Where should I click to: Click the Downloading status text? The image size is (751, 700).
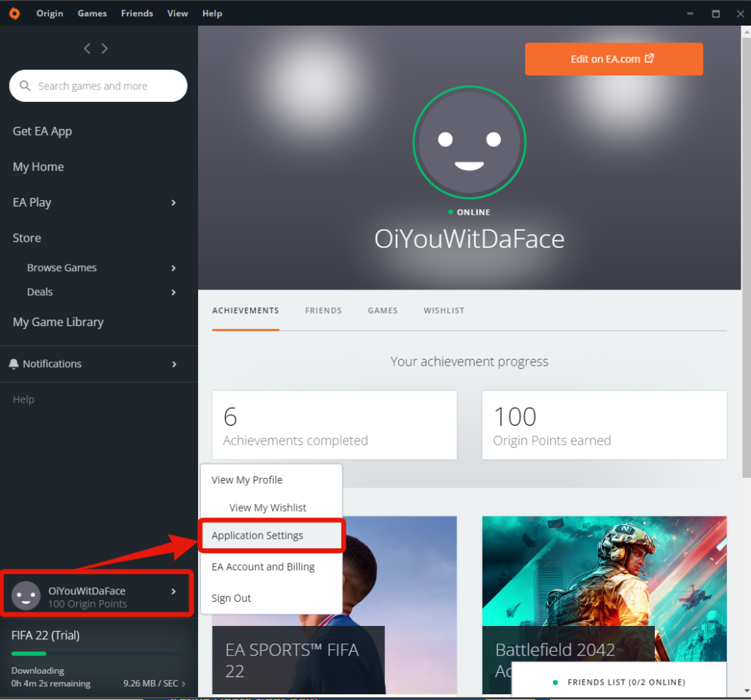tap(38, 671)
